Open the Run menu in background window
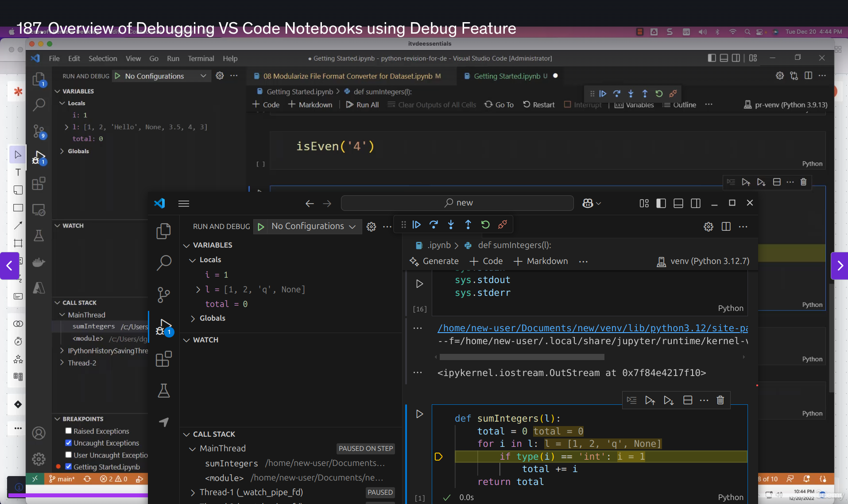 173,58
